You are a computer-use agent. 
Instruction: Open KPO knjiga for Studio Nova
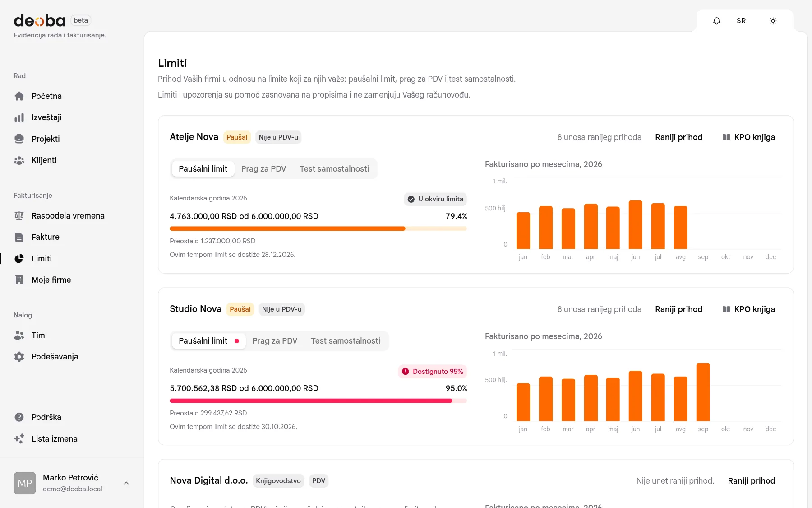coord(749,309)
